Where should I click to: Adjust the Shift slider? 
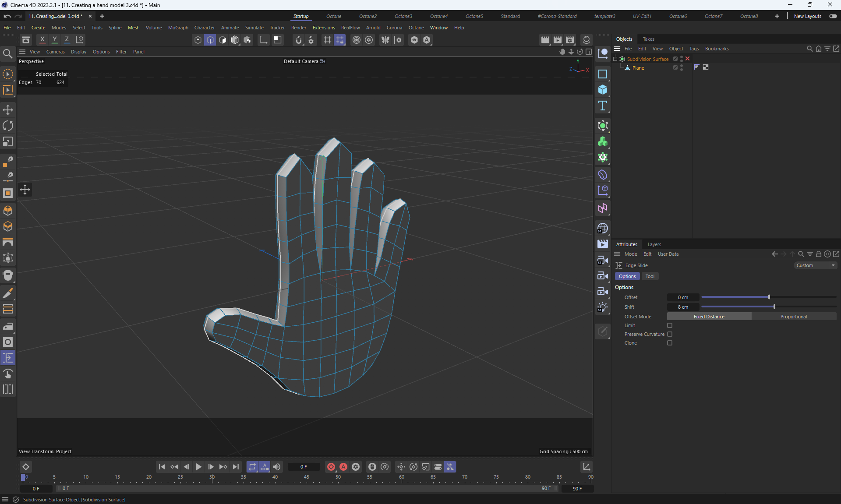click(774, 307)
